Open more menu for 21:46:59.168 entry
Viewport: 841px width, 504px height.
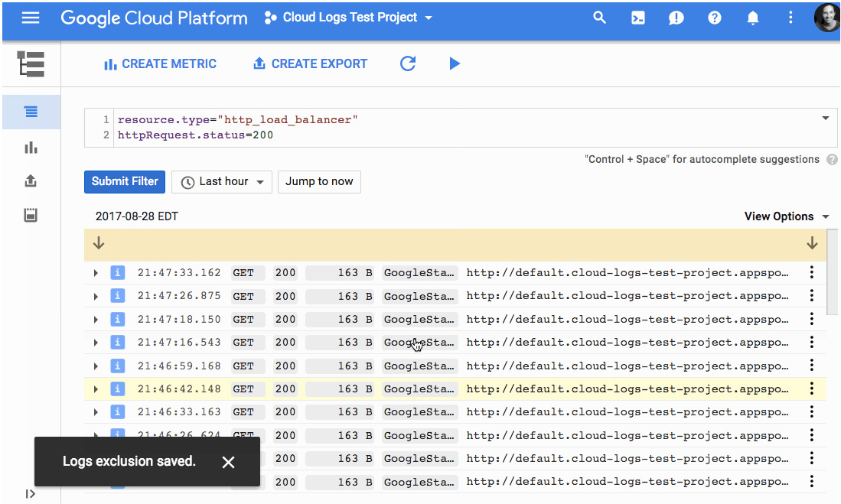pyautogui.click(x=811, y=366)
